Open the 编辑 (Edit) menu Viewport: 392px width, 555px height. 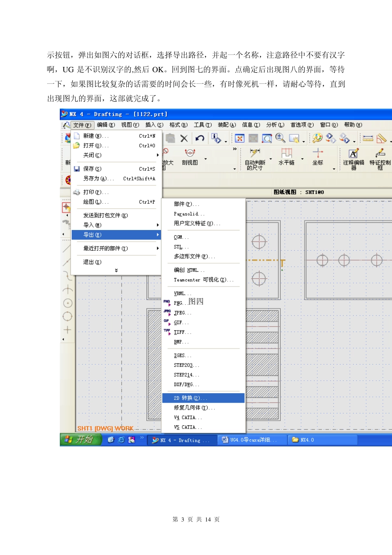click(106, 125)
